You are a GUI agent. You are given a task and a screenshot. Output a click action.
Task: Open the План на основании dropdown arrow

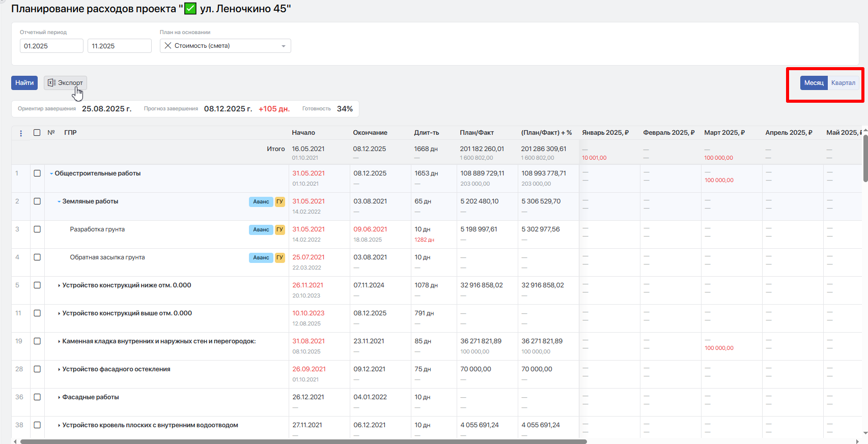[284, 46]
